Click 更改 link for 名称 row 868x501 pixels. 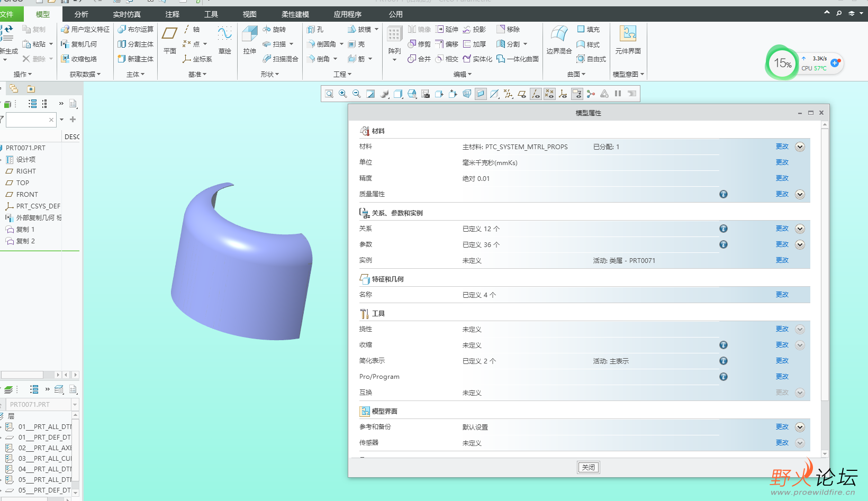782,295
